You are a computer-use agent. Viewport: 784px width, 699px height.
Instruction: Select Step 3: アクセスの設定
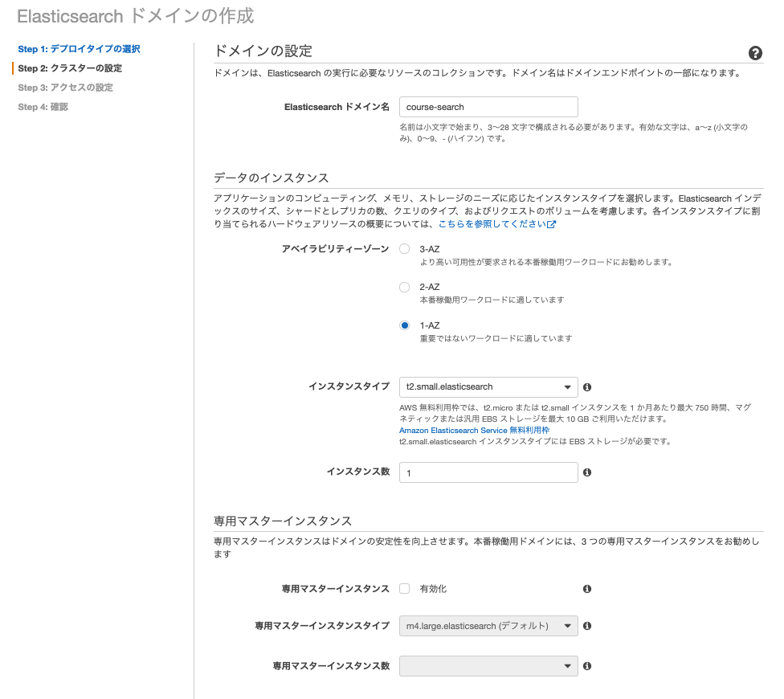point(66,88)
